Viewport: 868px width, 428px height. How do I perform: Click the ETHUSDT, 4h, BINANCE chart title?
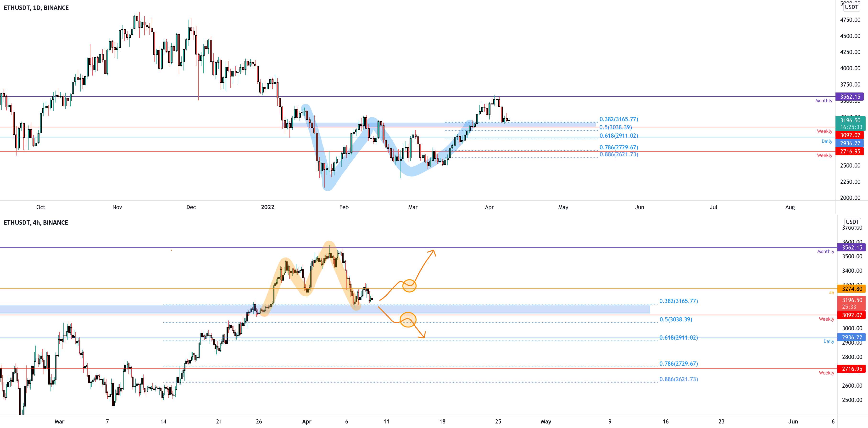(36, 222)
